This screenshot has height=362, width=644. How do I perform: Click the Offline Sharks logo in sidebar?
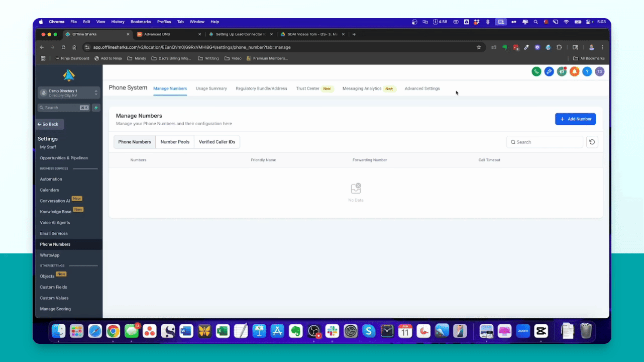tap(69, 75)
